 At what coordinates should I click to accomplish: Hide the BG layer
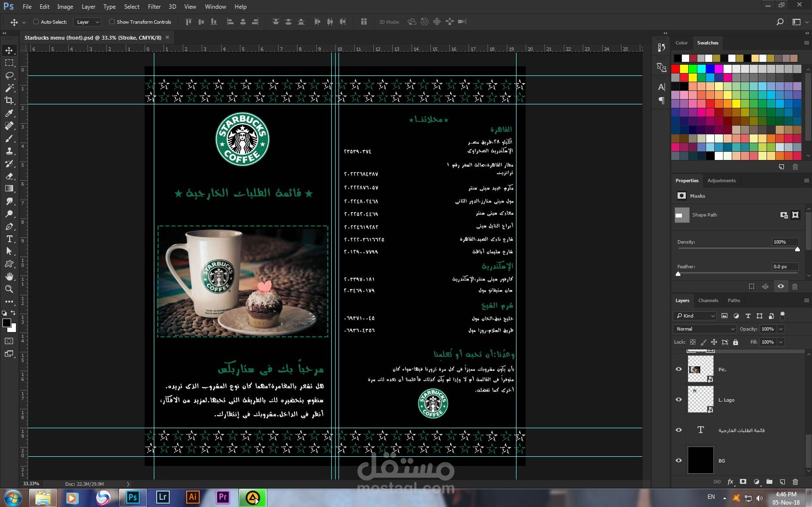(679, 461)
